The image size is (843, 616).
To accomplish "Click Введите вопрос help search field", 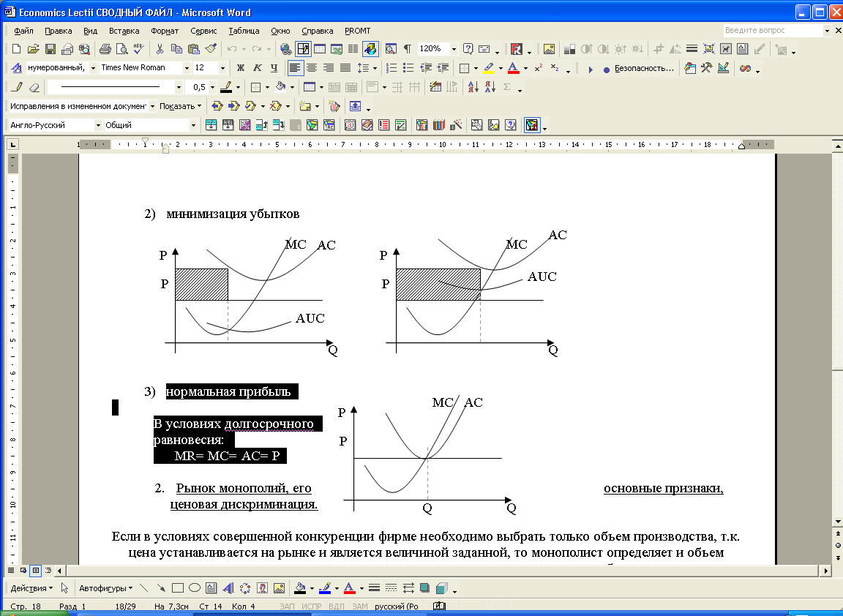I will point(773,31).
